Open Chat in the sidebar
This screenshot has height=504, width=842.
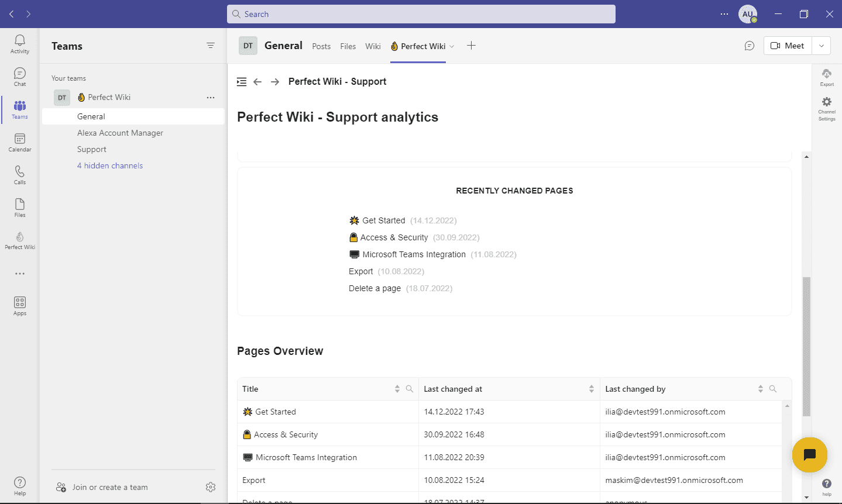[x=20, y=77]
